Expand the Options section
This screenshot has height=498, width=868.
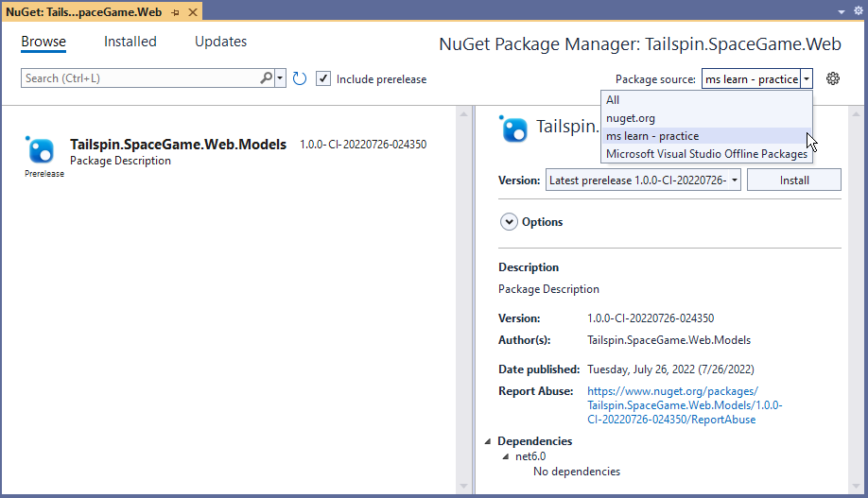508,222
